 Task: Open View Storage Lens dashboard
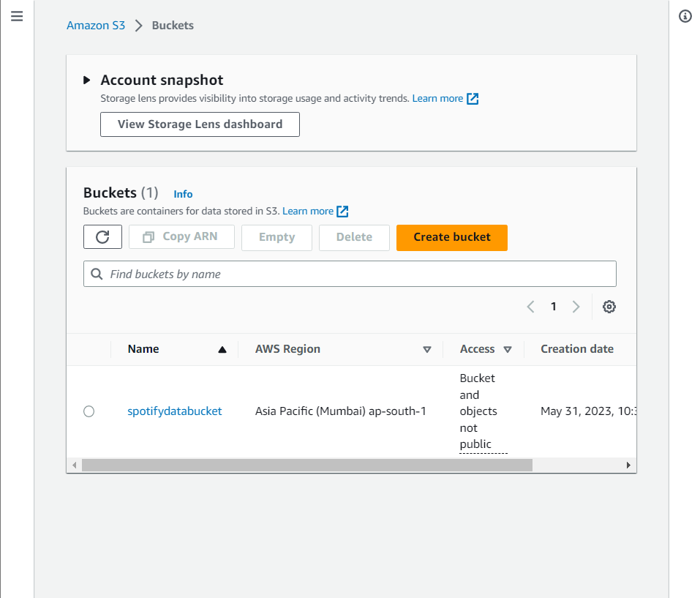[x=200, y=124]
